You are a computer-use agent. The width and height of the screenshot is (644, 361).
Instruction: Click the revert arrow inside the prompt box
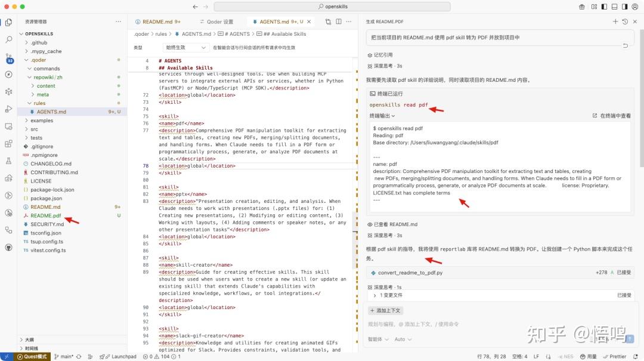click(x=624, y=44)
